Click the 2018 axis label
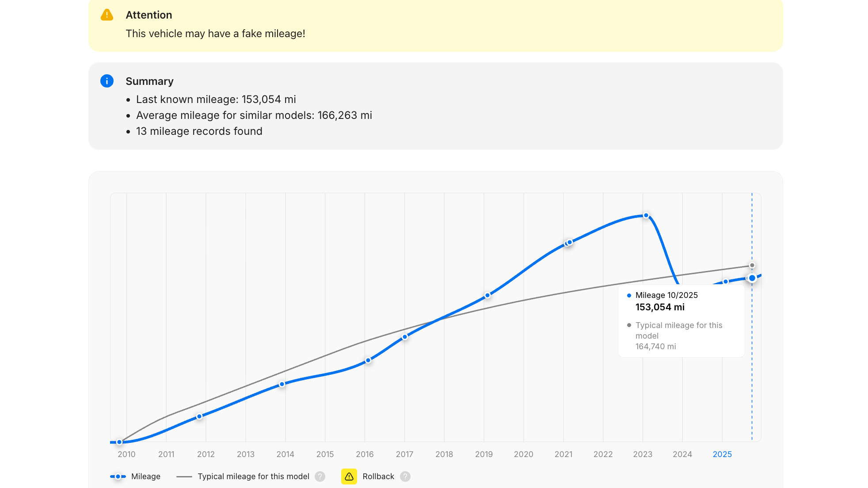The height and width of the screenshot is (488, 868). (444, 454)
